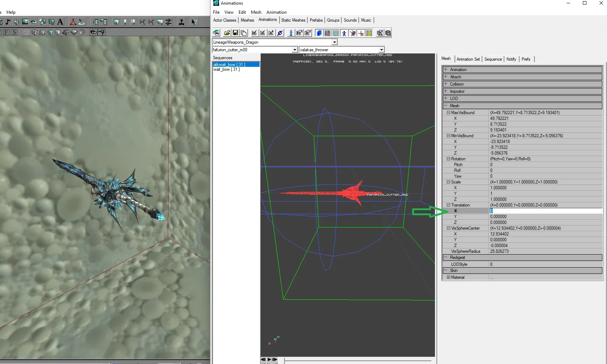607x364 pixels.
Task: Open the Animation menu
Action: tap(277, 12)
